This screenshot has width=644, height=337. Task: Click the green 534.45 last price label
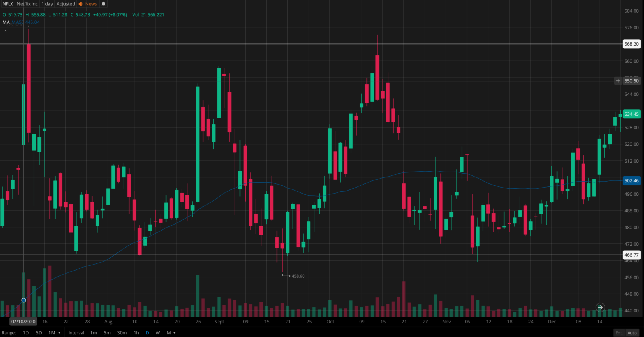pyautogui.click(x=632, y=114)
